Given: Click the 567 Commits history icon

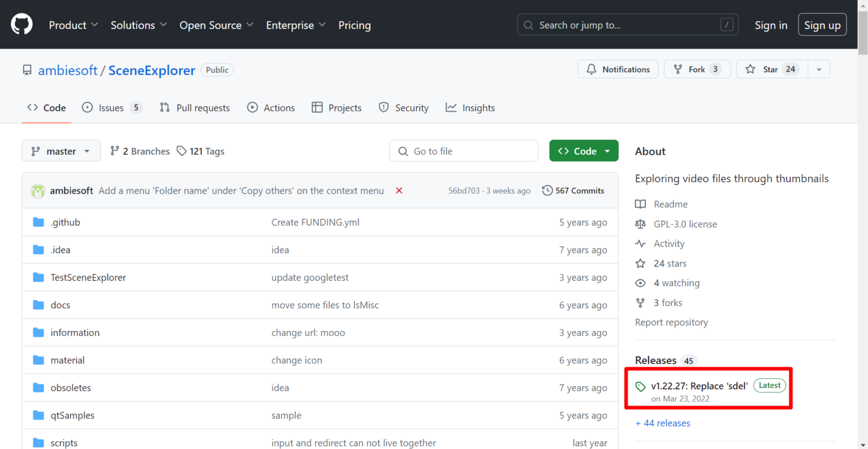Looking at the screenshot, I should [547, 191].
